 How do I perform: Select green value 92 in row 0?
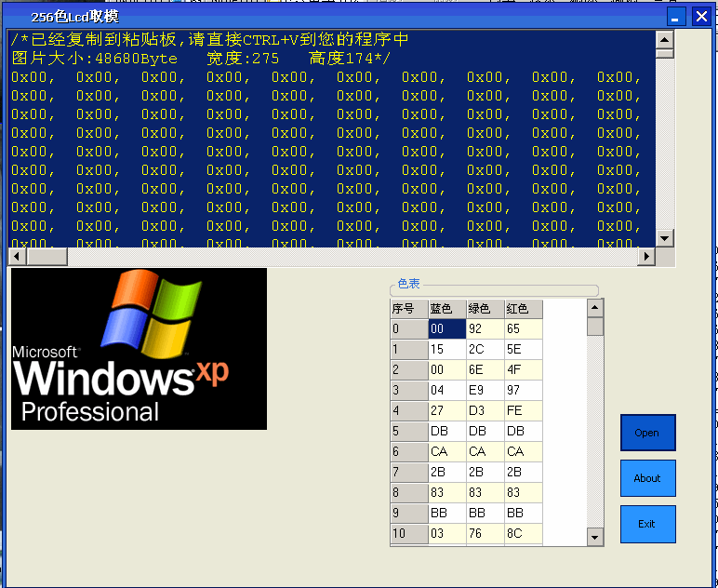pos(485,328)
